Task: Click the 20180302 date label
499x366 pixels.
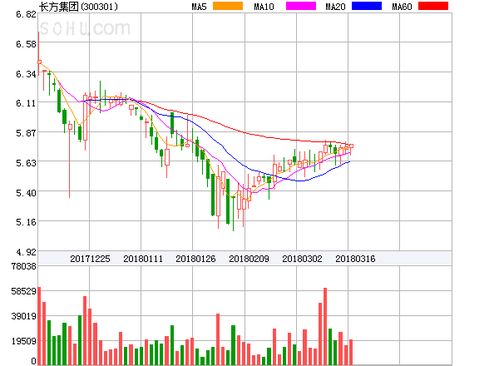Action: click(302, 259)
